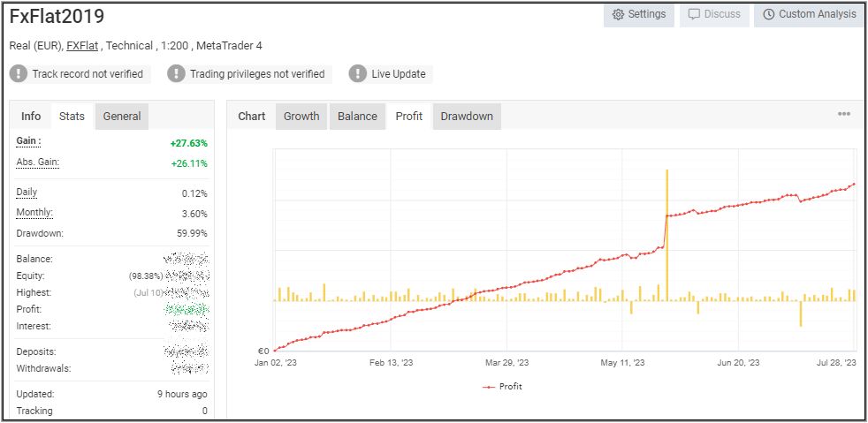
Task: Click the Abs. Gain label
Action: point(37,162)
